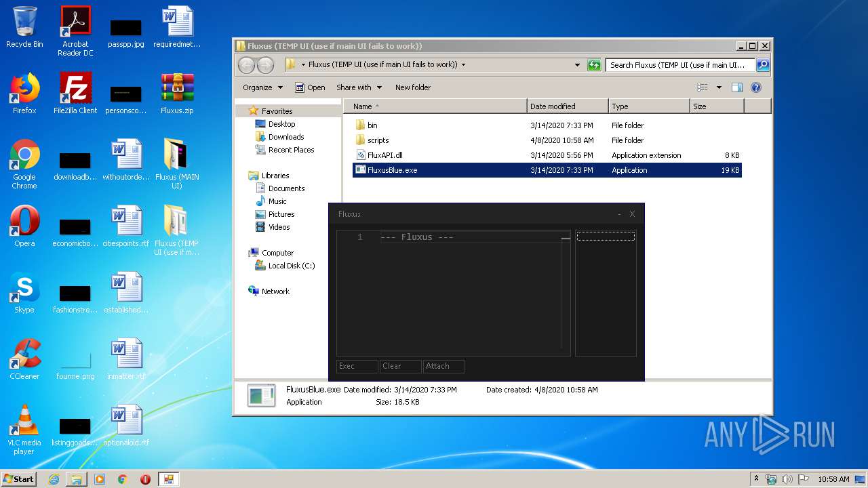Screen dimensions: 868x488
Task: Toggle the preview pane button
Action: pos(737,87)
